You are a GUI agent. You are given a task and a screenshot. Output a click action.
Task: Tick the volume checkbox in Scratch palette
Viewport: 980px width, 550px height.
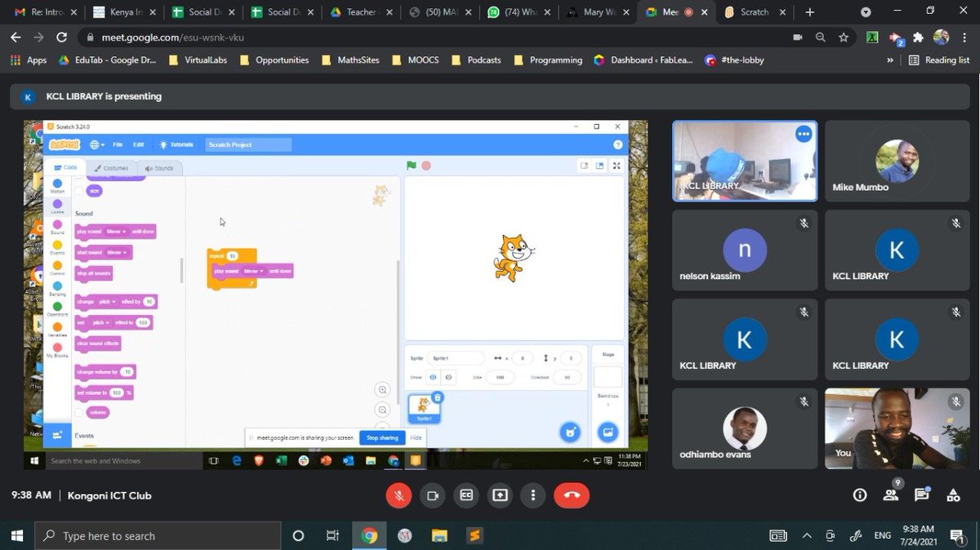click(x=79, y=413)
